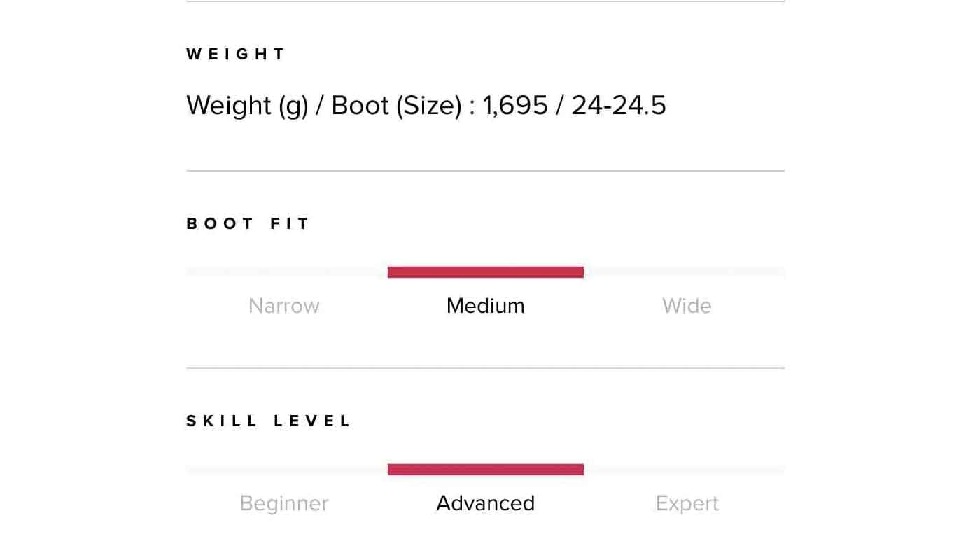Screen dimensions: 980x560
Task: Click the SKILL LEVEL section heading
Action: [269, 421]
